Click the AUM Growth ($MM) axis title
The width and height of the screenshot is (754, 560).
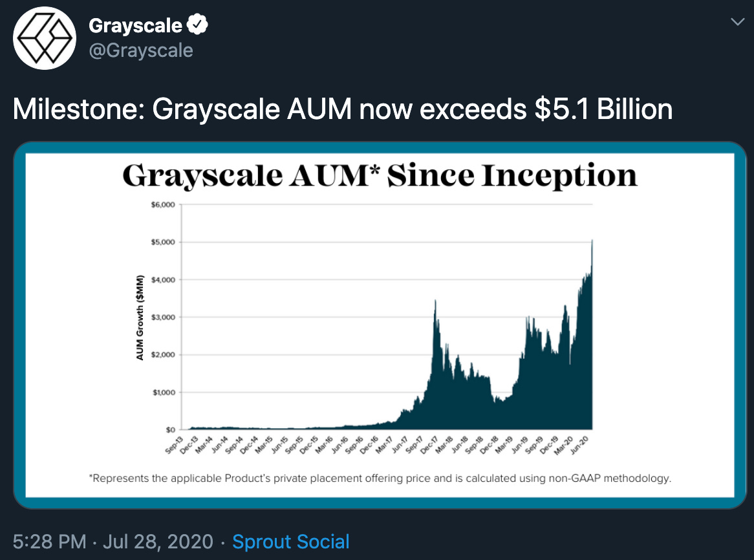coord(140,318)
